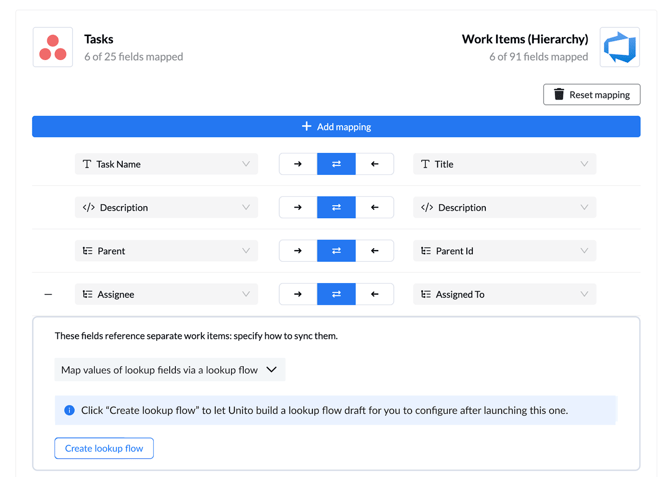Set Assignee row to one-way right sync
Image resolution: width=670 pixels, height=477 pixels.
(x=298, y=294)
